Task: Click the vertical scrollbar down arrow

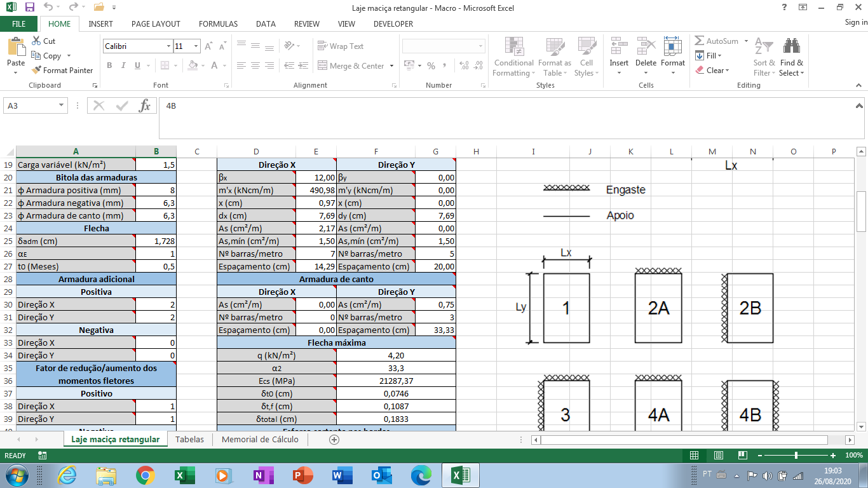Action: tap(862, 427)
